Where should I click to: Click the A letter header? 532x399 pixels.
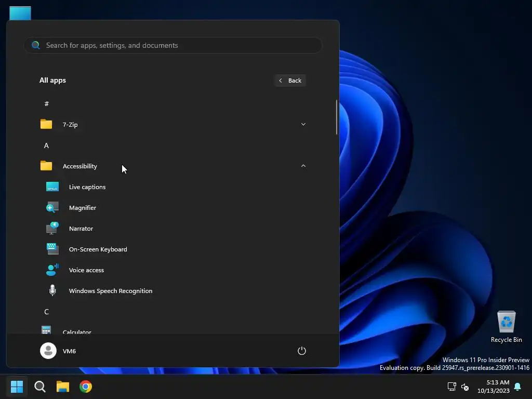point(46,145)
